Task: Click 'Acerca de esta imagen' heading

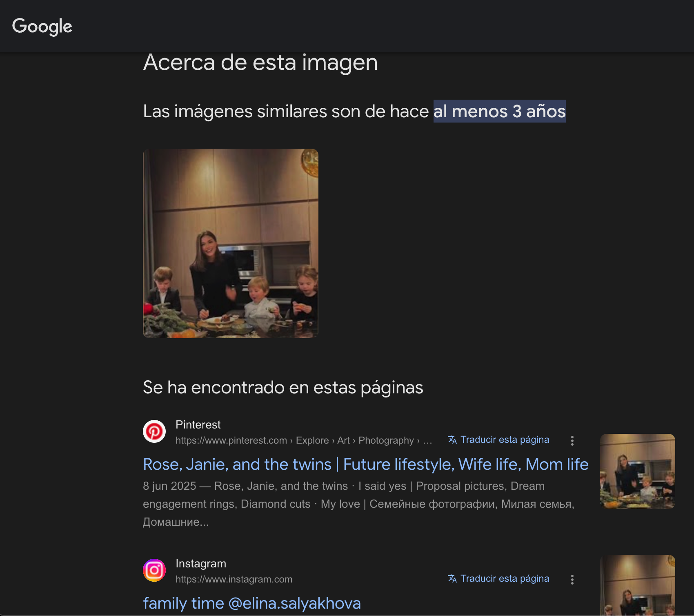Action: coord(260,62)
